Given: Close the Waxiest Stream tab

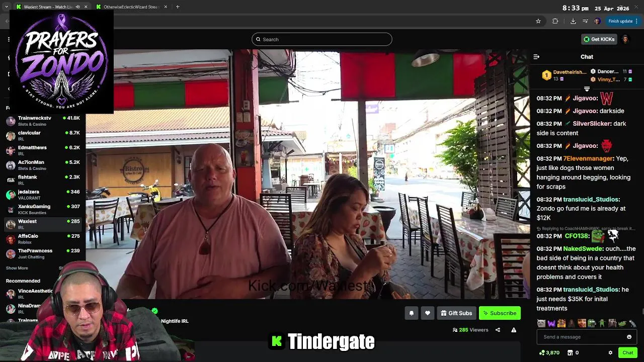Looking at the screenshot, I should [x=86, y=7].
